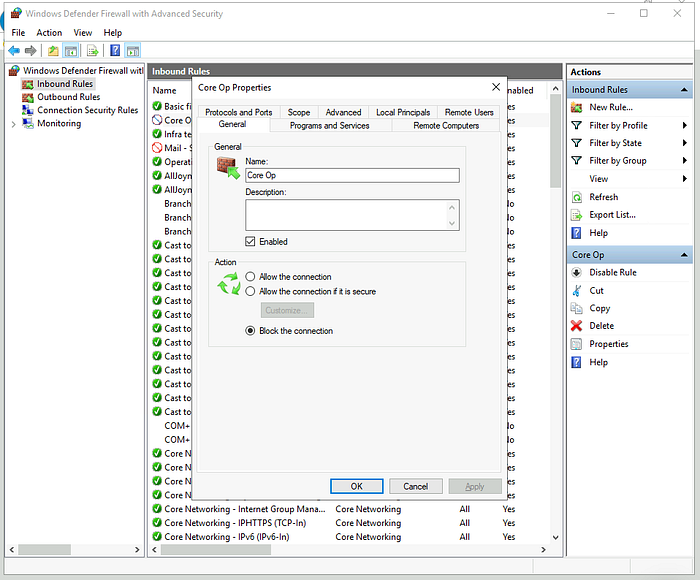The height and width of the screenshot is (580, 700).
Task: Click the disabled Apply button
Action: [475, 486]
